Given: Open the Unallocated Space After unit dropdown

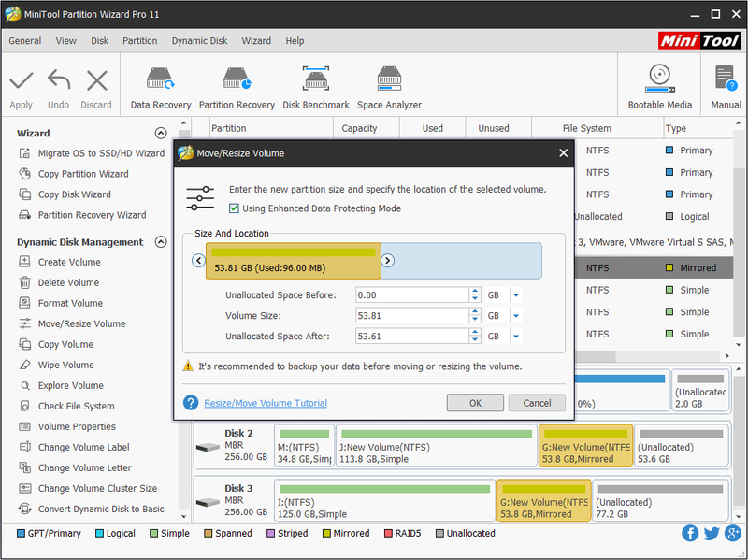Looking at the screenshot, I should click(516, 337).
